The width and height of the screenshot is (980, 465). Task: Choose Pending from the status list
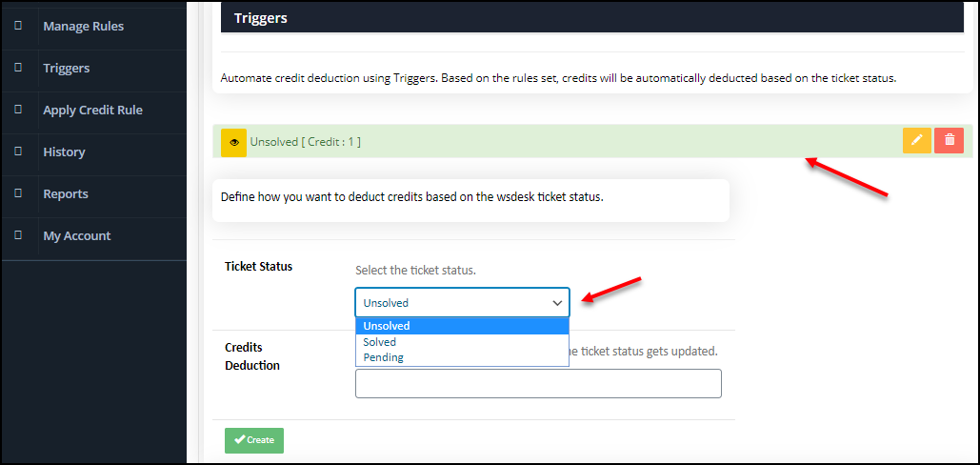coord(462,358)
